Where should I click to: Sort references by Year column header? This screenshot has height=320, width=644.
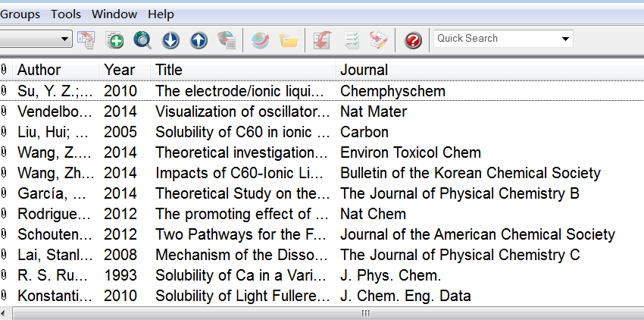tap(120, 70)
